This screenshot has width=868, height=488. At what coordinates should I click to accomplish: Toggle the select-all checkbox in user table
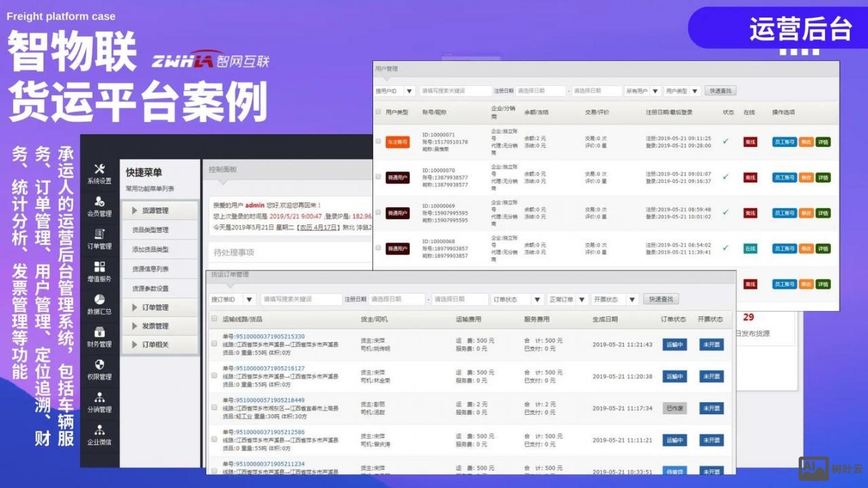coord(378,112)
